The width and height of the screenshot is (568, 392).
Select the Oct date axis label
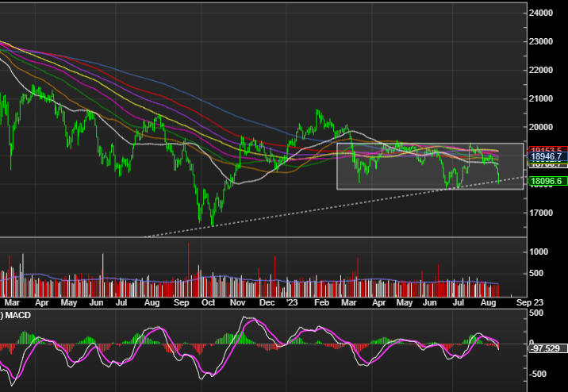(208, 303)
